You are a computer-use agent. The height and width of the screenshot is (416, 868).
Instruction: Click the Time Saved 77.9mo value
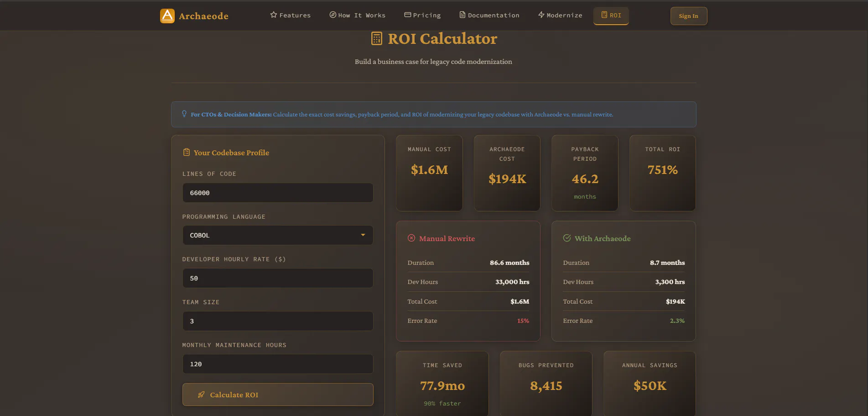442,386
